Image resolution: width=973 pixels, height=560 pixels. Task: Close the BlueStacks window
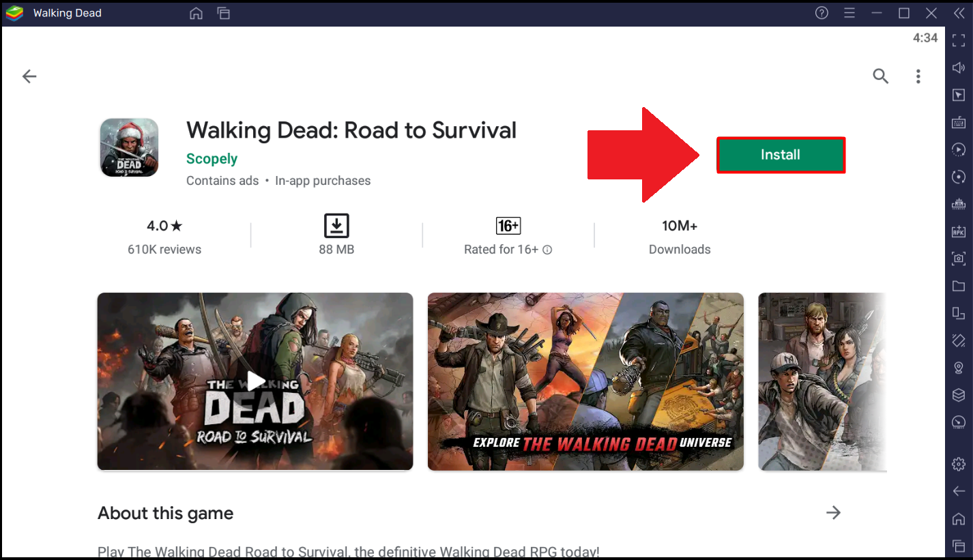tap(931, 13)
